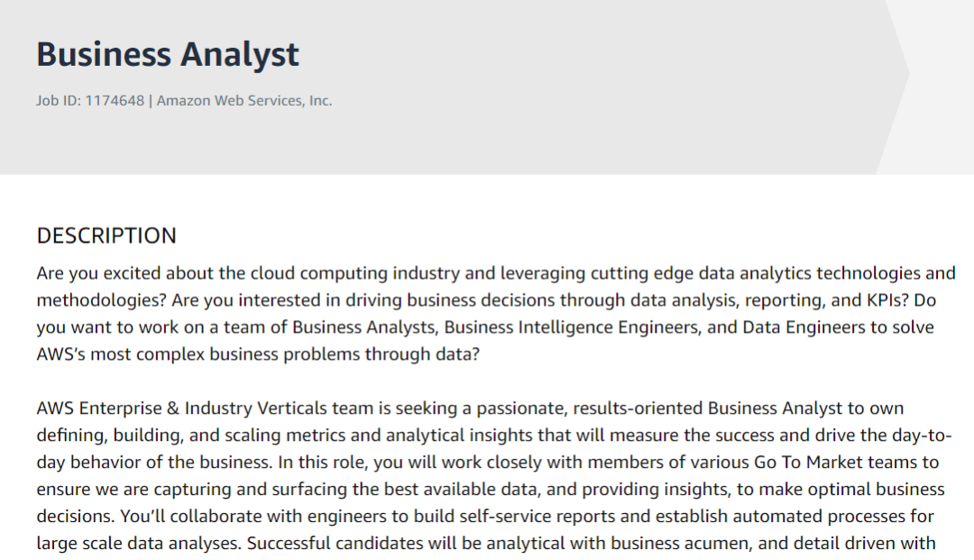Click the DESCRIPTION section heading
The height and width of the screenshot is (560, 974).
click(106, 236)
